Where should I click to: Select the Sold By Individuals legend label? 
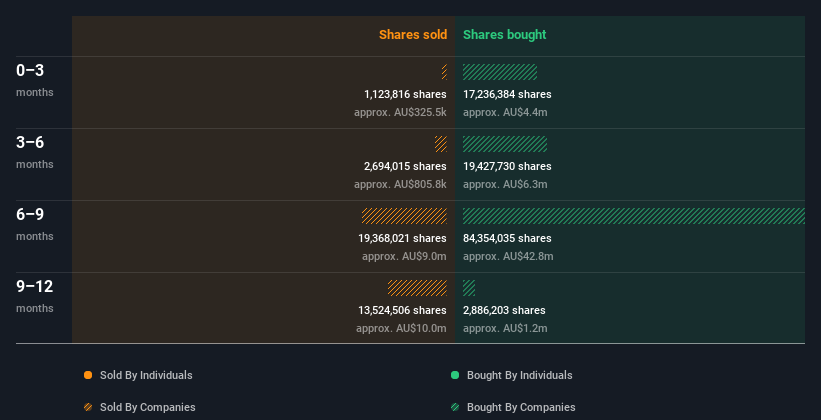[x=146, y=375]
